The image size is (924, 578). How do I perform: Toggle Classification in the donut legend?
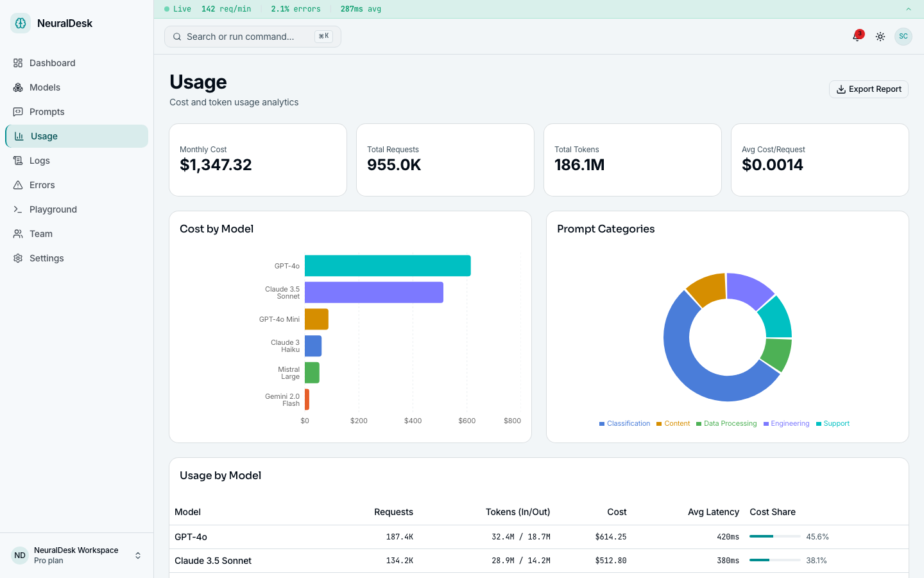click(624, 423)
